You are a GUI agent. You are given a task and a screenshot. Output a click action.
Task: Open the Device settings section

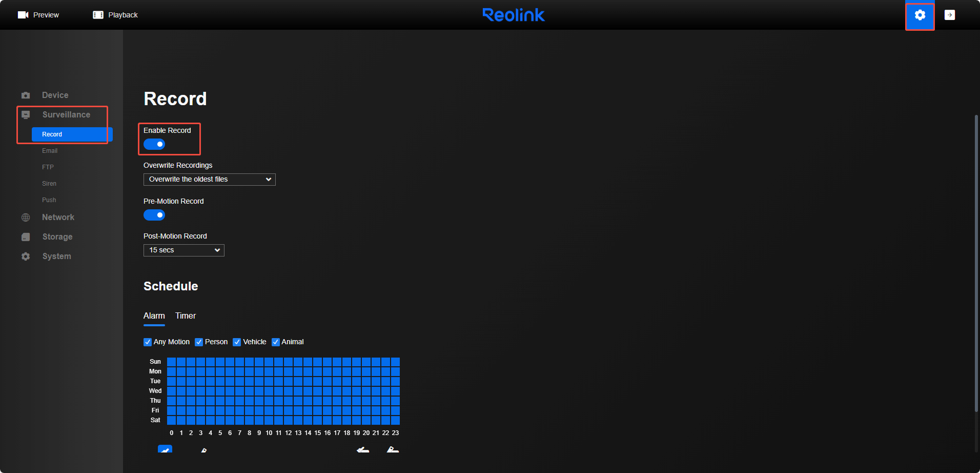pos(55,95)
